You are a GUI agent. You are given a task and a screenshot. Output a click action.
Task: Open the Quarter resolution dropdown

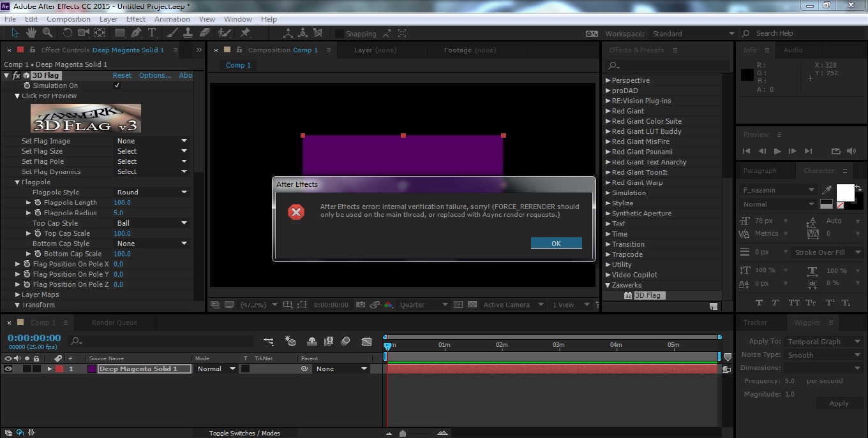[x=424, y=305]
